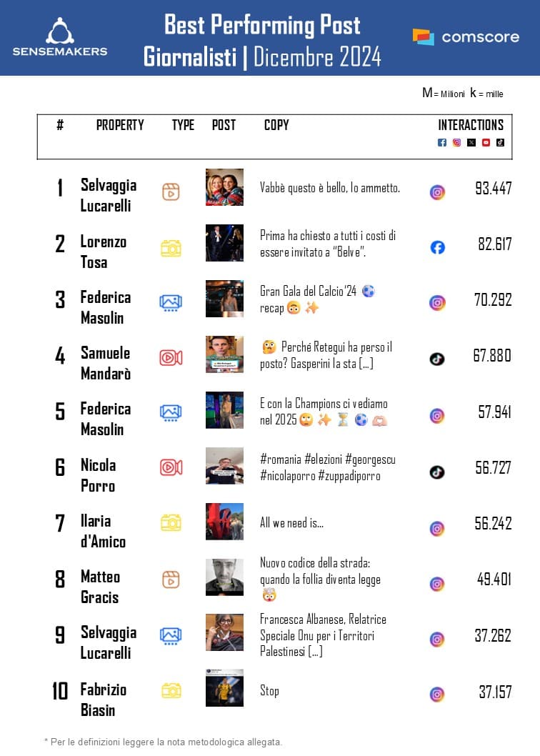
Task: Click the TikTok icon in Samuele Mandarò's row
Action: (x=437, y=359)
